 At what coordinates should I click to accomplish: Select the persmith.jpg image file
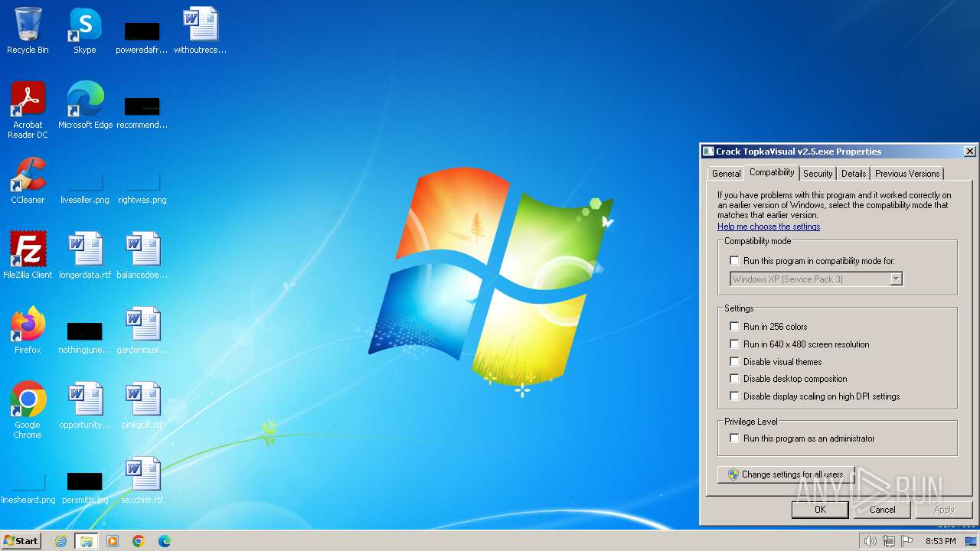pos(85,487)
